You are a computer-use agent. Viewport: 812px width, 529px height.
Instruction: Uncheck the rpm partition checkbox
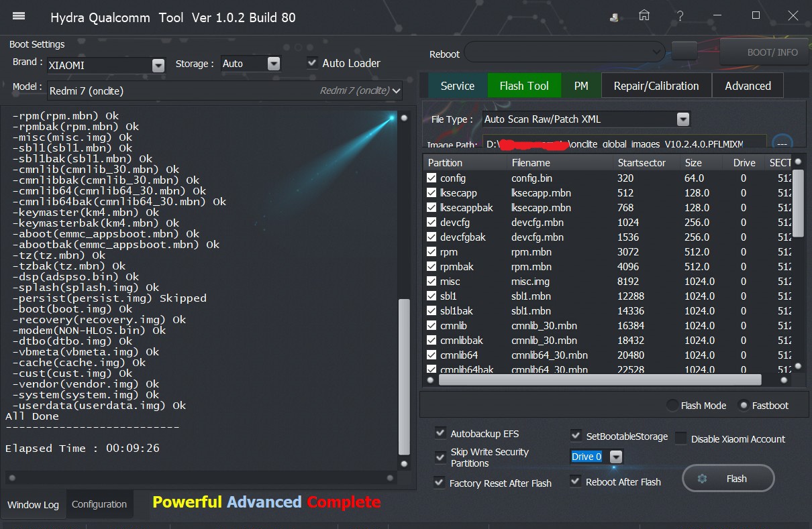coord(432,251)
